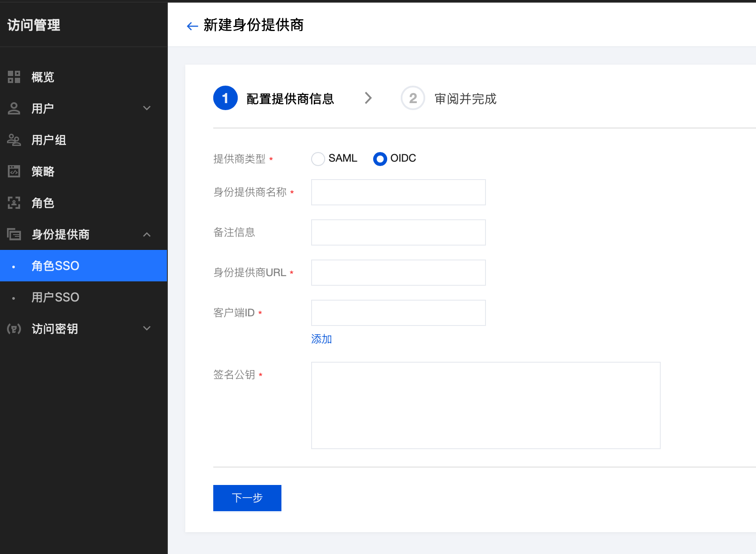Click the 添加 link under 客户端ID
The width and height of the screenshot is (756, 554).
click(322, 339)
